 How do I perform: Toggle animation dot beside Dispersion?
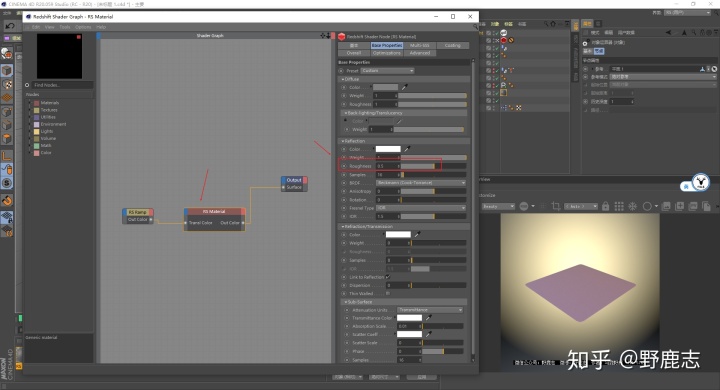tap(344, 285)
